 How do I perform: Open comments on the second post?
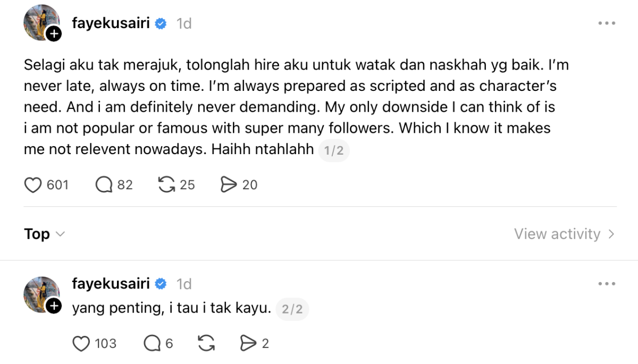tap(152, 344)
